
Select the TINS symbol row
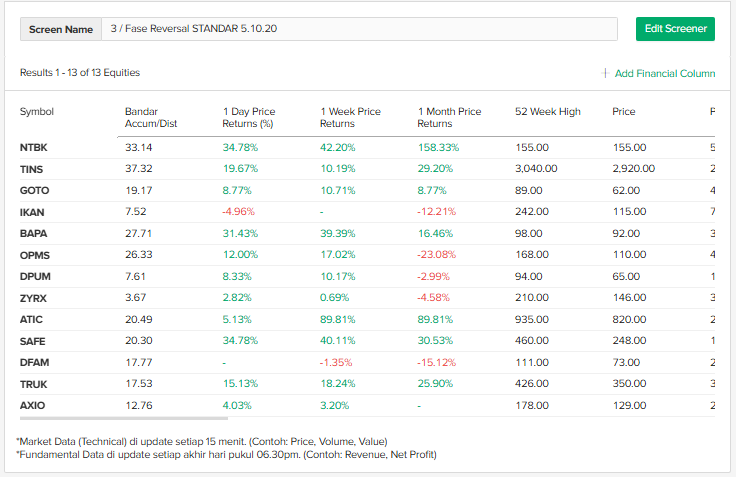[x=31, y=169]
